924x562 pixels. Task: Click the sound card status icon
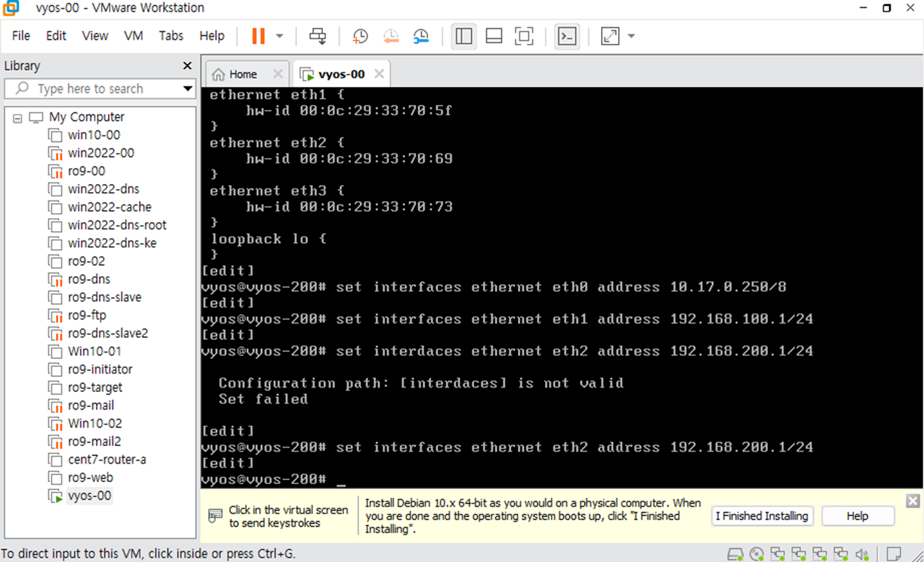(x=862, y=554)
